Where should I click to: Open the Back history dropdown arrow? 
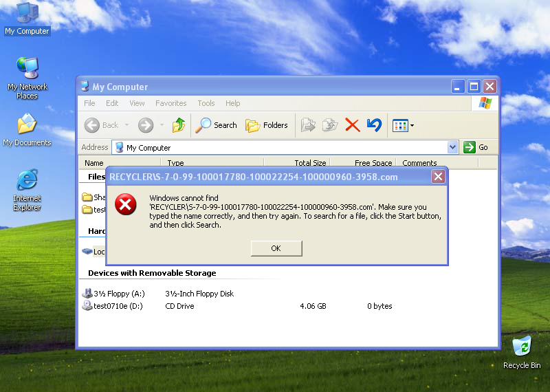click(x=127, y=125)
